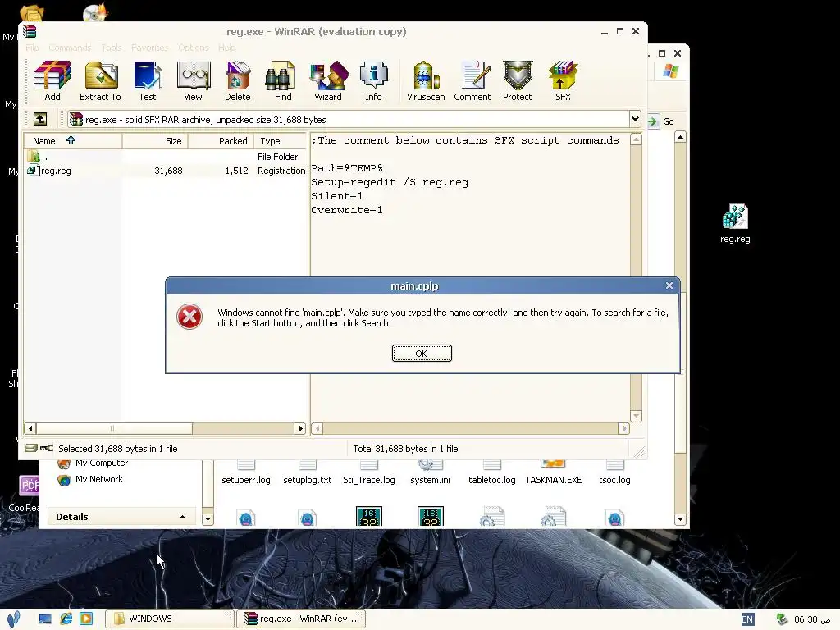This screenshot has width=840, height=630.
Task: Click the WinRAR title bar application icon
Action: [x=30, y=31]
